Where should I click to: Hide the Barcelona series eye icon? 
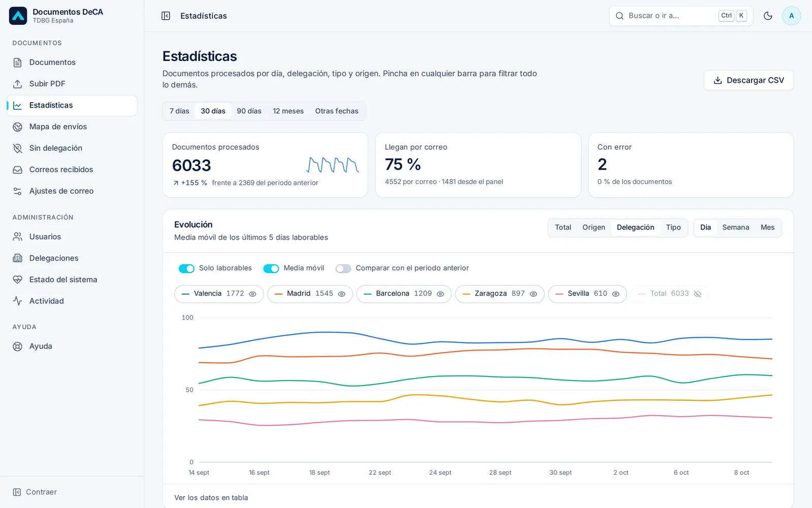440,294
